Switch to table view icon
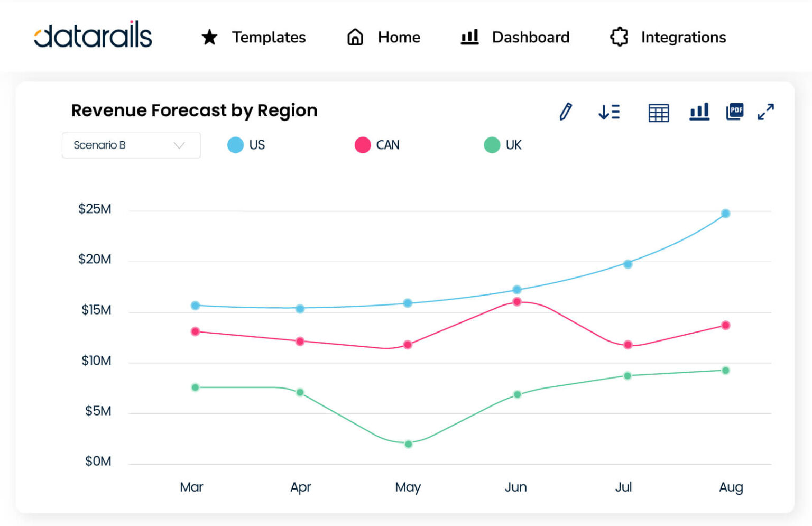Screen dimensions: 812x526 point(658,112)
